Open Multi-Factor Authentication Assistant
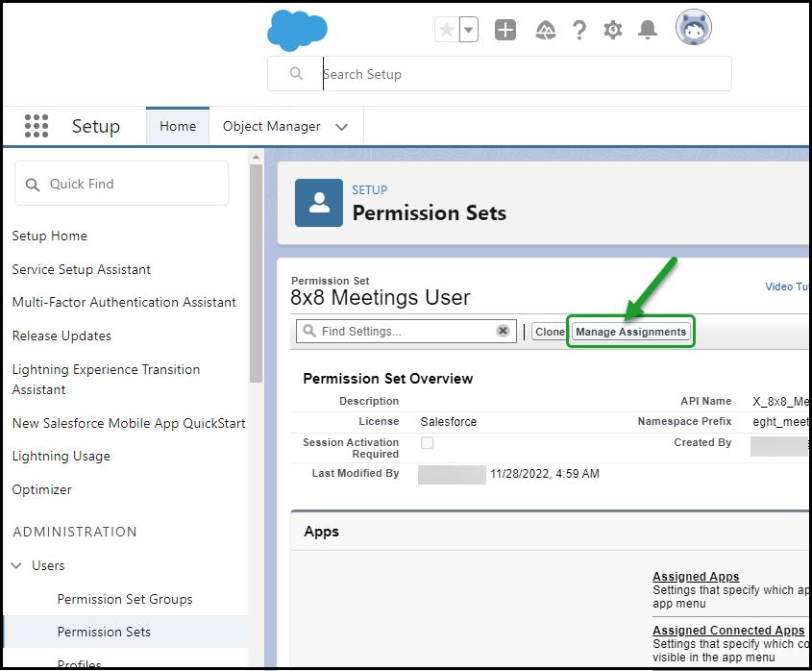812x671 pixels. point(124,302)
